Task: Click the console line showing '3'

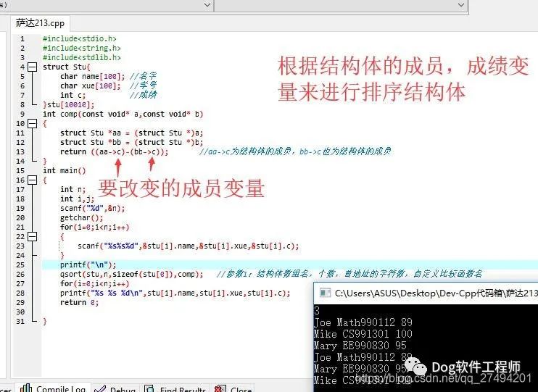Action: click(317, 311)
